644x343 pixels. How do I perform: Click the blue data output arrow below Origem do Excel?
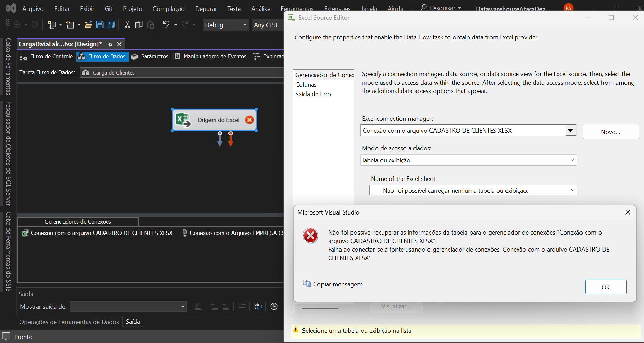click(220, 139)
